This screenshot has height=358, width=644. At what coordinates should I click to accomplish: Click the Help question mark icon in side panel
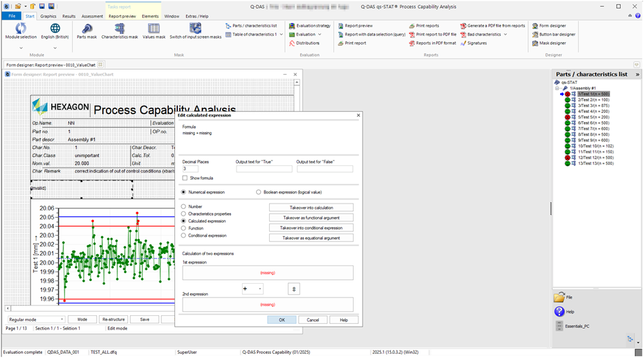[559, 312]
